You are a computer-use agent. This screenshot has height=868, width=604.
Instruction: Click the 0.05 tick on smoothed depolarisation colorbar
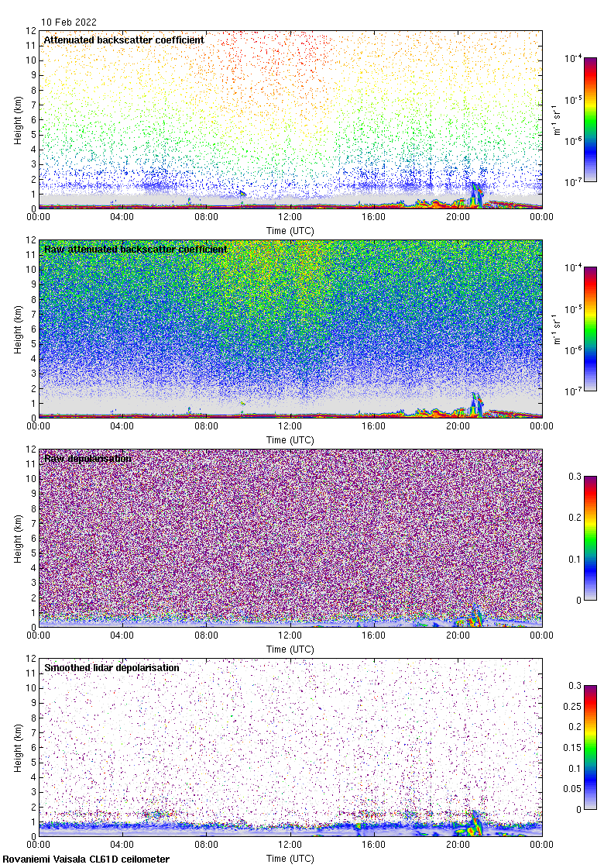[x=572, y=789]
